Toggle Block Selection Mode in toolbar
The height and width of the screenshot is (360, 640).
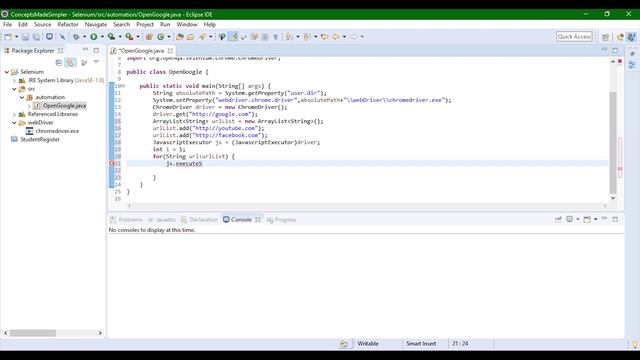(x=265, y=37)
